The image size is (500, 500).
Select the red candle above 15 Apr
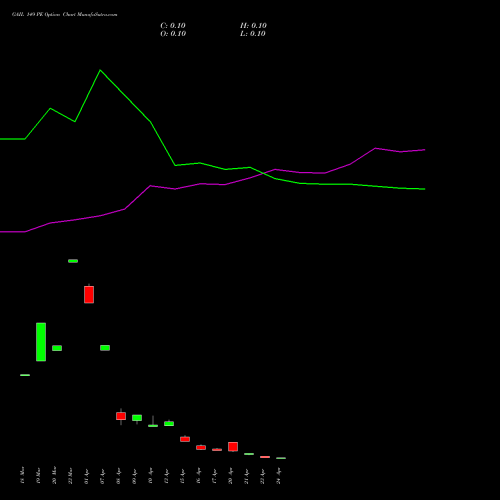pyautogui.click(x=185, y=439)
